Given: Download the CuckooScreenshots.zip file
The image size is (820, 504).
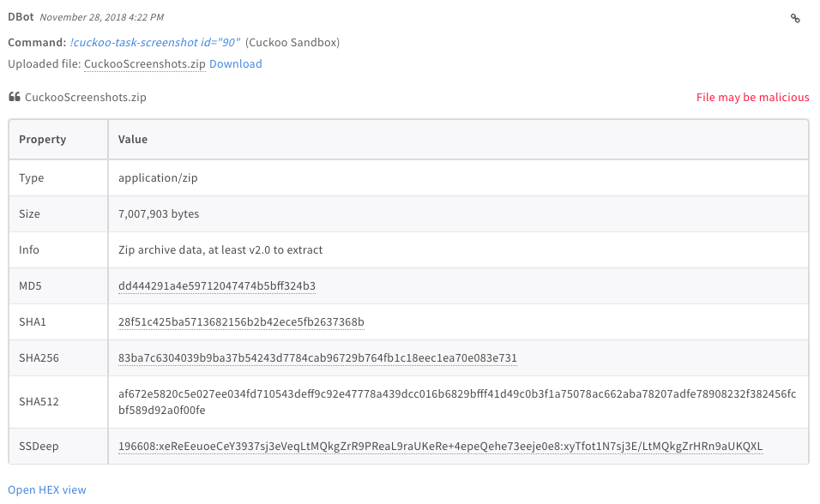Looking at the screenshot, I should (x=235, y=64).
